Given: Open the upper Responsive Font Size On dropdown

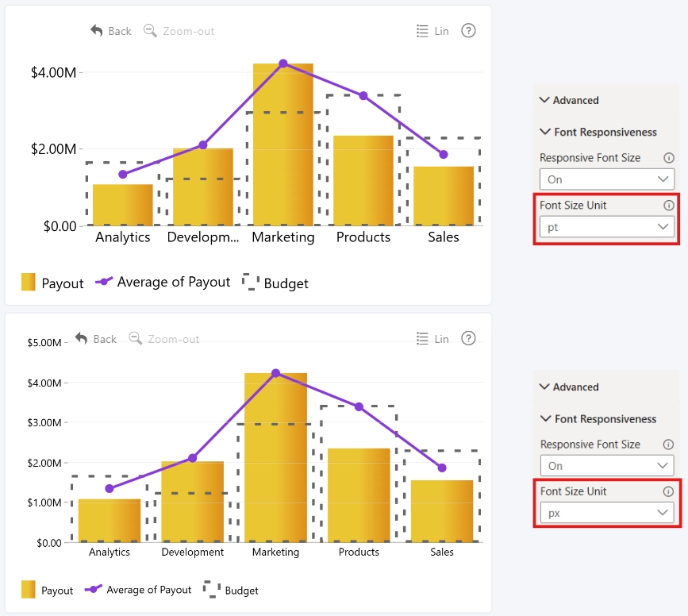Looking at the screenshot, I should [x=607, y=179].
